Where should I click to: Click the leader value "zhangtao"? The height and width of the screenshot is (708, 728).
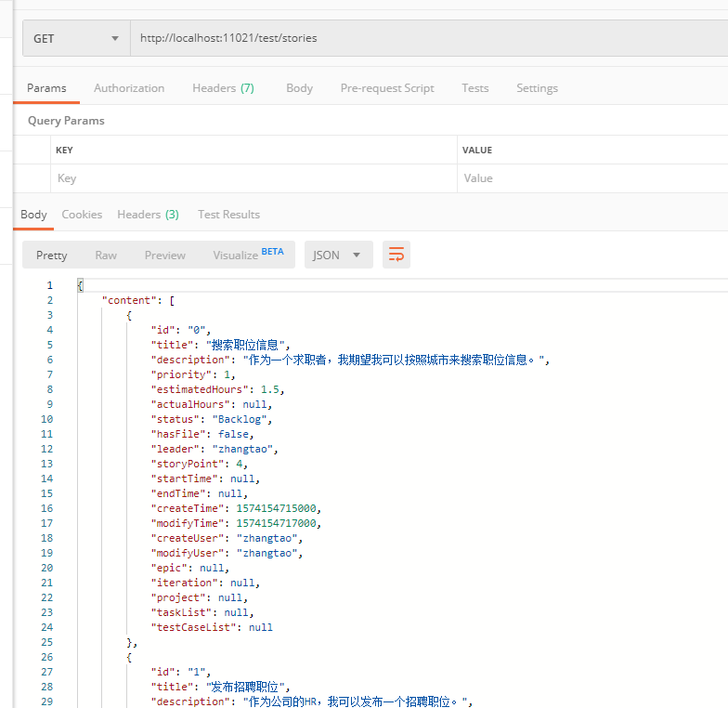[242, 450]
